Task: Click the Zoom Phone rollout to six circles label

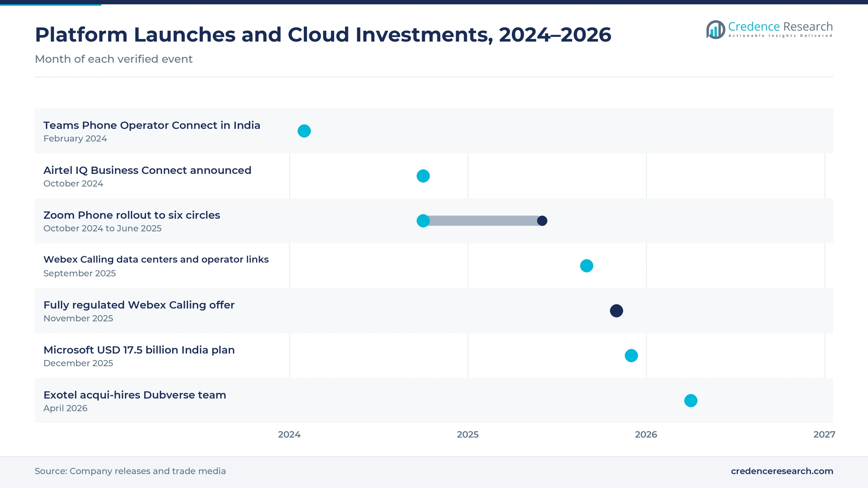Action: click(132, 215)
